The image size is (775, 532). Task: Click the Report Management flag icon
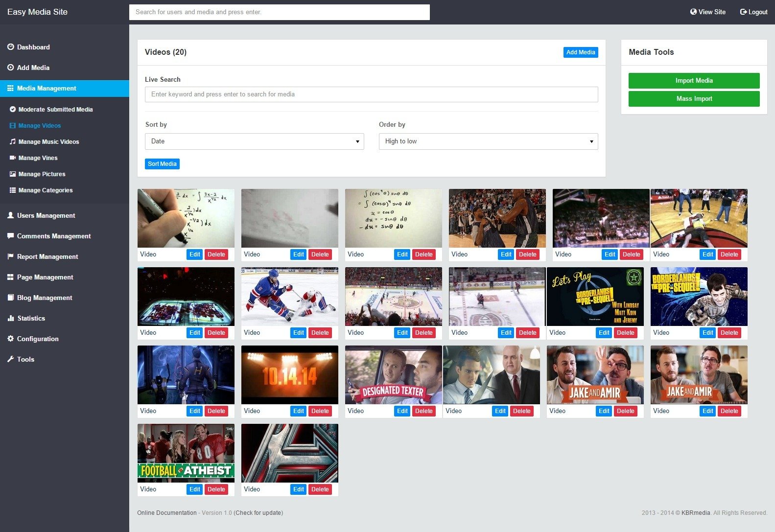point(10,256)
